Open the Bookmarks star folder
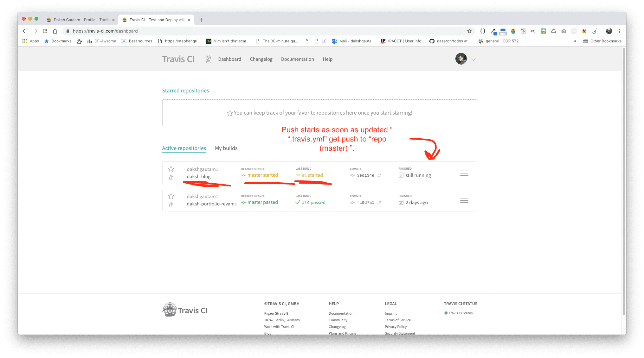Image resolution: width=644 pixels, height=358 pixels. pyautogui.click(x=58, y=41)
